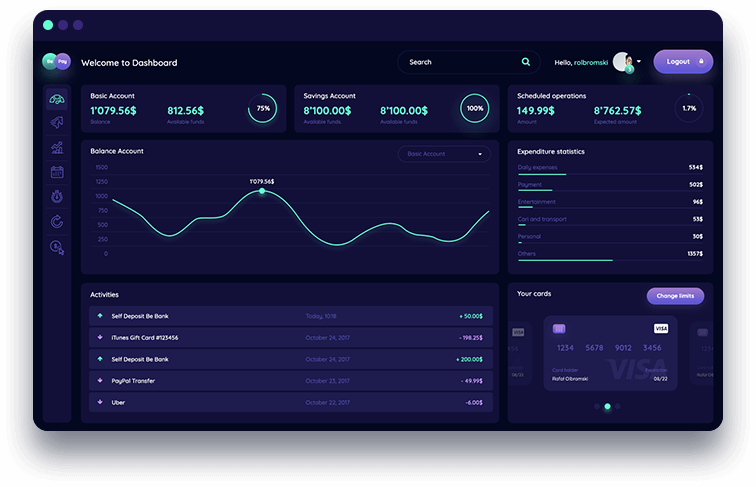756x487 pixels.
Task: Open the growth chart sidebar icon
Action: tap(57, 147)
